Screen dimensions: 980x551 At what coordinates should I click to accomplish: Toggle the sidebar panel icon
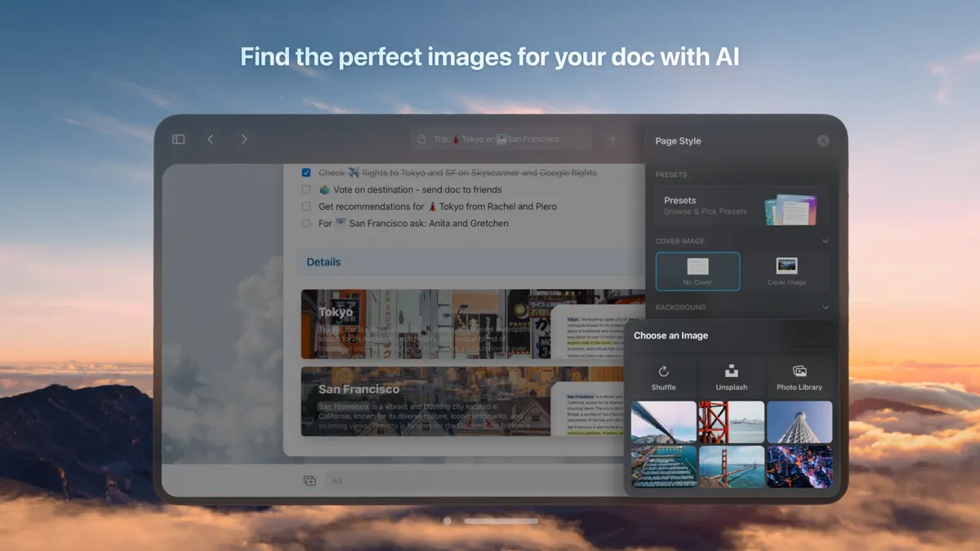(177, 139)
